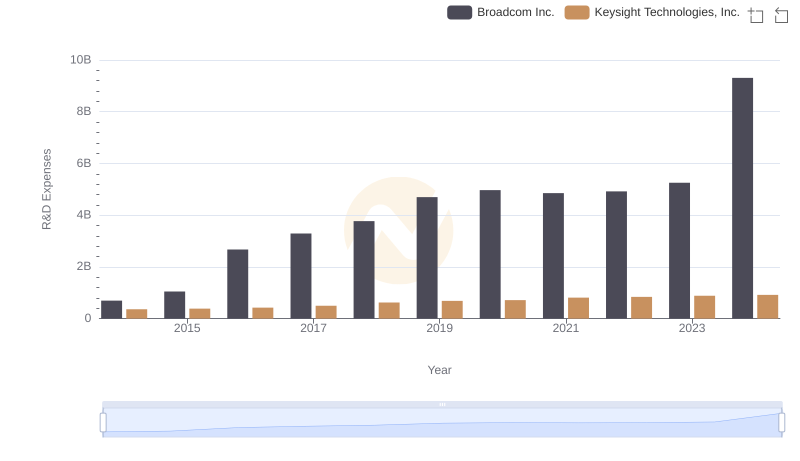
Task: Click the 10B y-axis label
Action: click(x=81, y=60)
